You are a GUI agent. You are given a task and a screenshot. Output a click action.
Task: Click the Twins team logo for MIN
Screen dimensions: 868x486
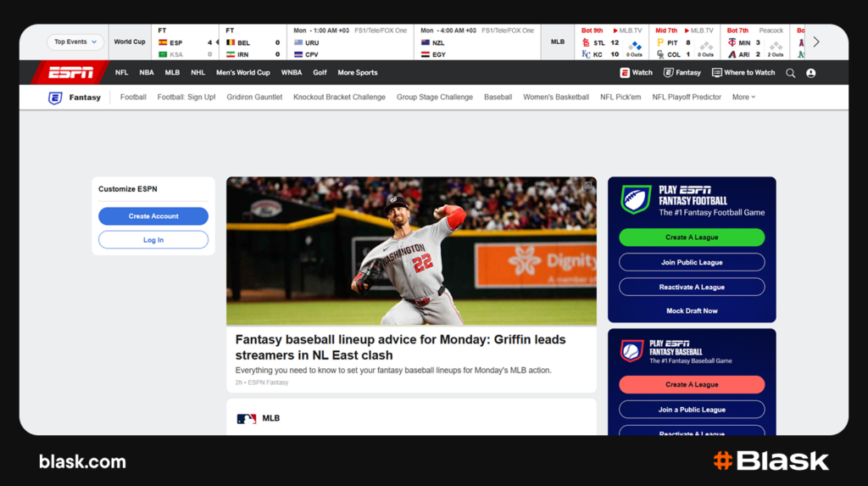pos(732,42)
